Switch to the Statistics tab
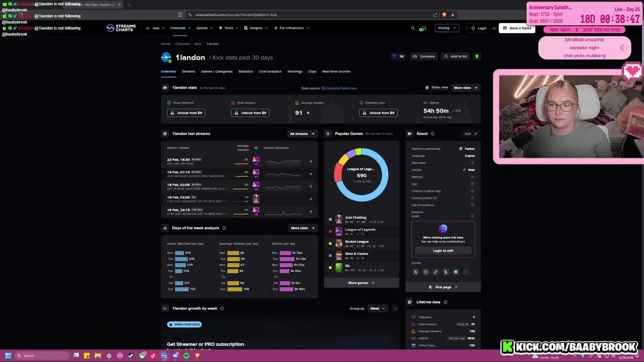Image resolution: width=644 pixels, height=362 pixels. pyautogui.click(x=246, y=71)
